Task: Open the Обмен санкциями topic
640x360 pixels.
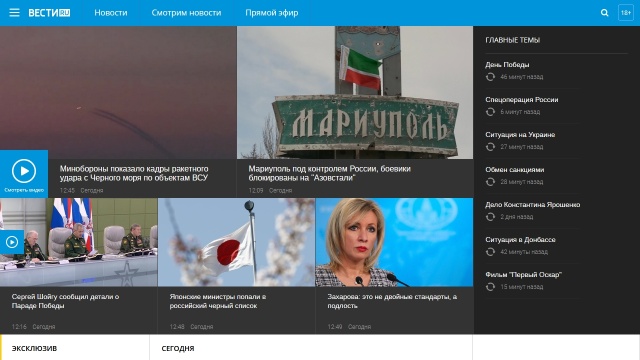Action: [x=514, y=170]
